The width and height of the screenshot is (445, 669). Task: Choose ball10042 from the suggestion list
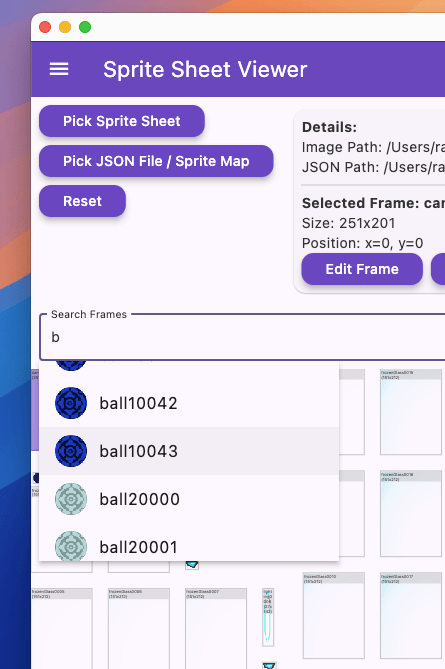[189, 403]
